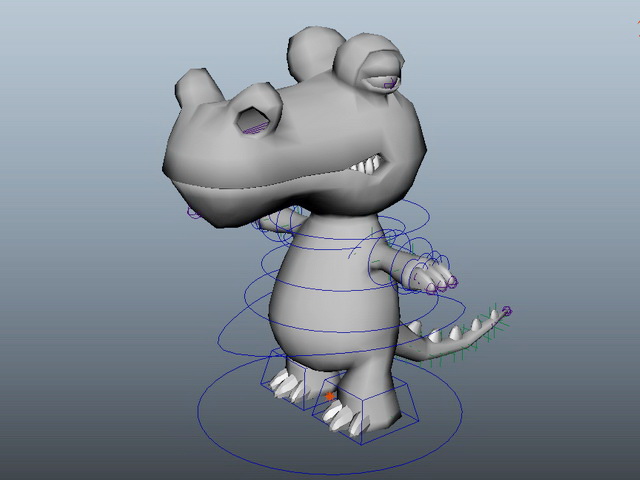Select the purple fingertip controls on the hand
Viewport: 640px width, 480px height.
coord(442,286)
